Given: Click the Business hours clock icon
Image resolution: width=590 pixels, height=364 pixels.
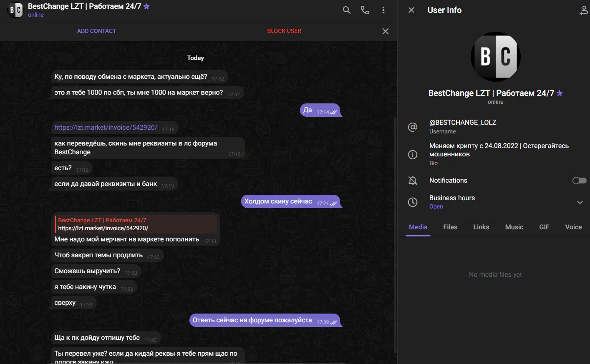Looking at the screenshot, I should coord(413,202).
